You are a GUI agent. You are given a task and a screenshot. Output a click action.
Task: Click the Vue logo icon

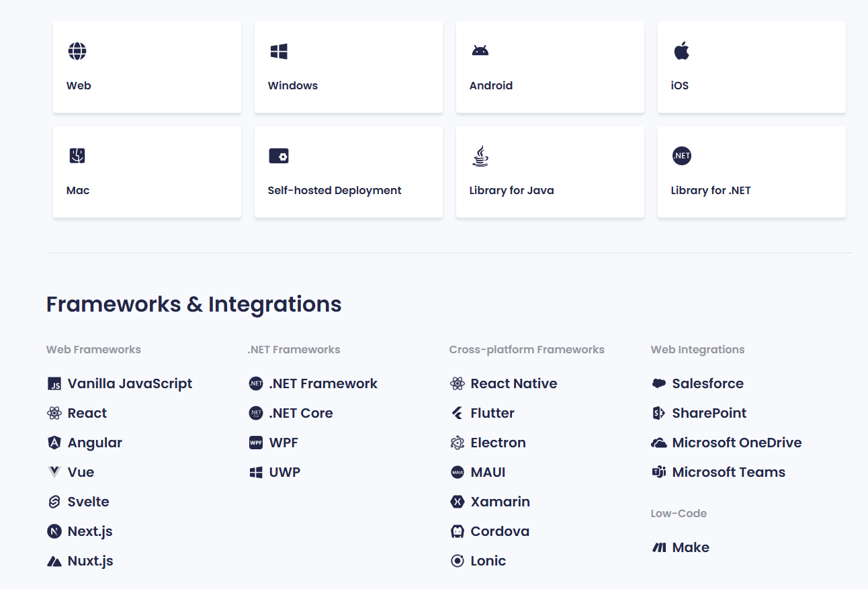[54, 472]
